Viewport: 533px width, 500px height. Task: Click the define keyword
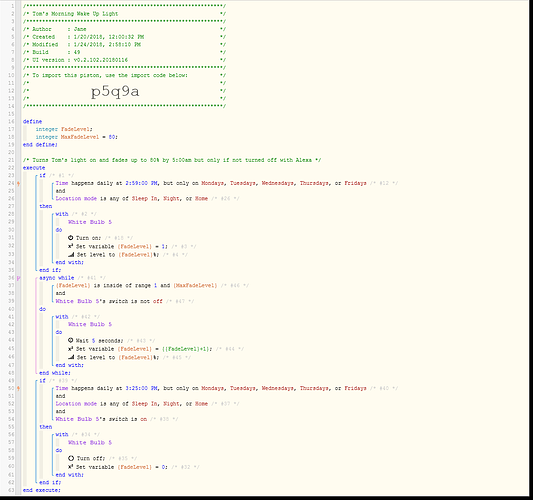point(32,121)
